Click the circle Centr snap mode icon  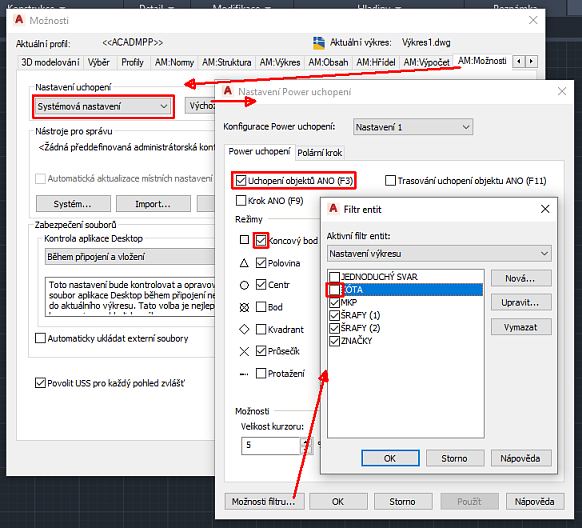pos(244,285)
